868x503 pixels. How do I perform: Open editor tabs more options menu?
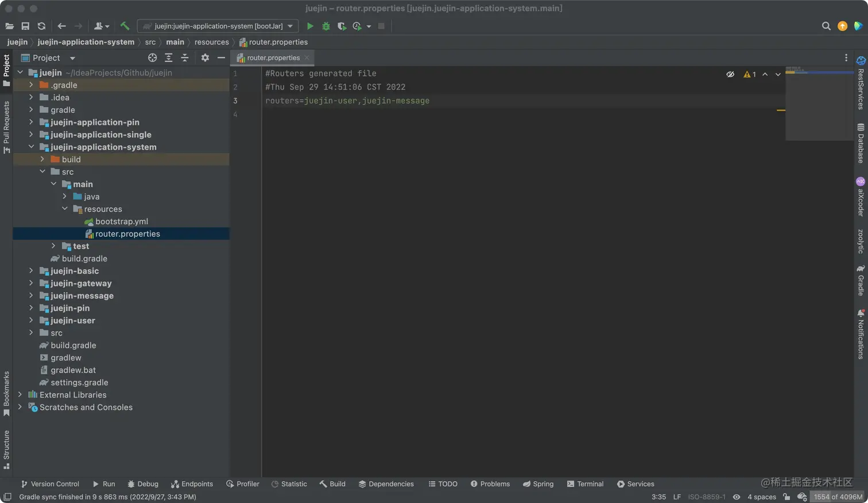pyautogui.click(x=846, y=58)
